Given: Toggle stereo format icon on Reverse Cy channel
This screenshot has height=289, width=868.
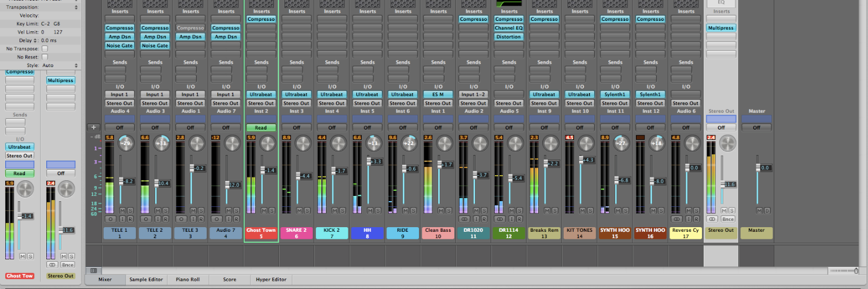Looking at the screenshot, I should 676,219.
